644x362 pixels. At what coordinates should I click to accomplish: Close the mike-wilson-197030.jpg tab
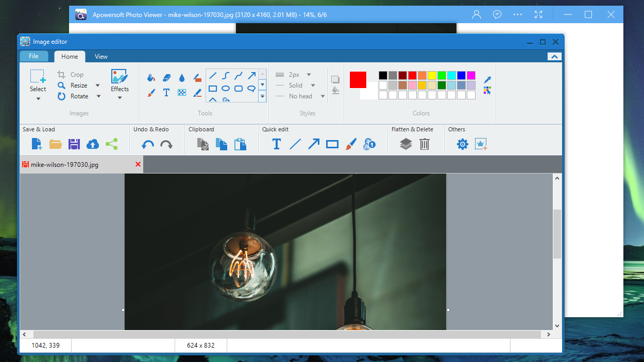point(138,164)
